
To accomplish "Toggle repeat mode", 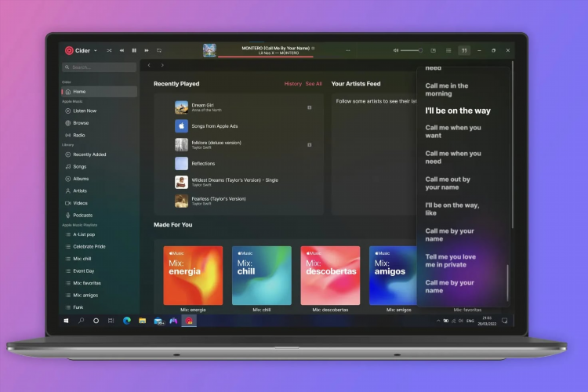I will point(159,51).
